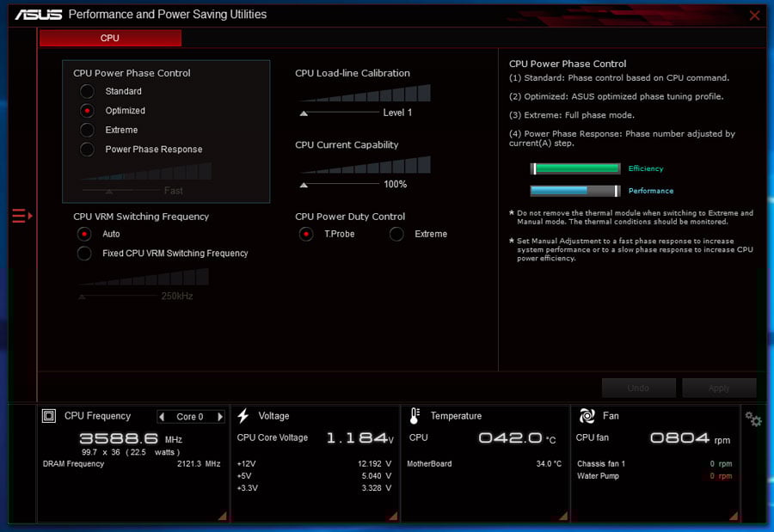774x532 pixels.
Task: Click the Chassis fan 1 rpm value
Action: tap(721, 464)
